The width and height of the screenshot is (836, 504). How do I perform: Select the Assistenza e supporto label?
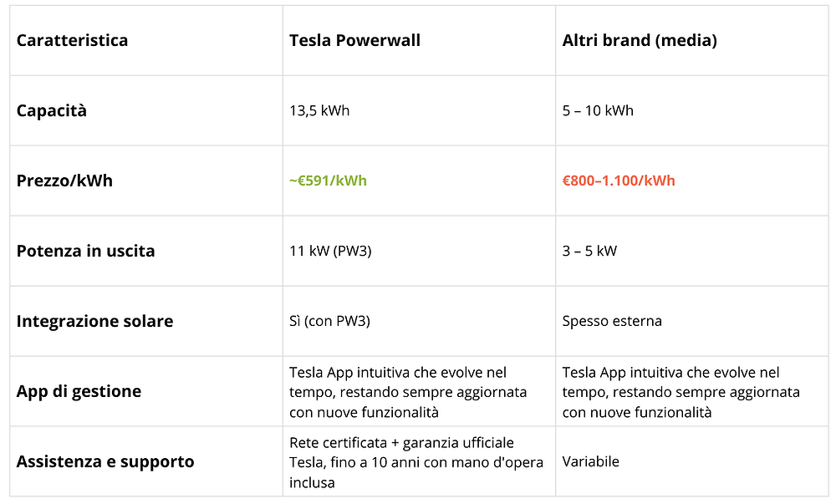[105, 461]
